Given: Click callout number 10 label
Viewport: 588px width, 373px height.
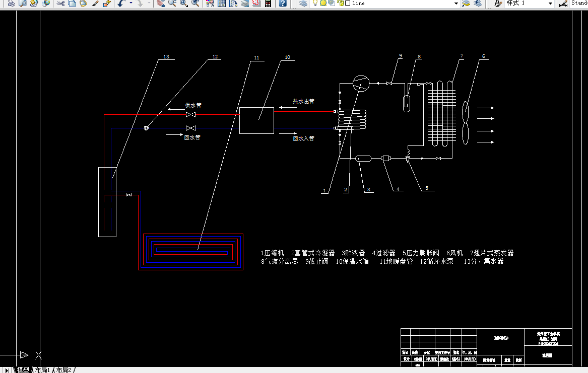Looking at the screenshot, I should (x=288, y=57).
